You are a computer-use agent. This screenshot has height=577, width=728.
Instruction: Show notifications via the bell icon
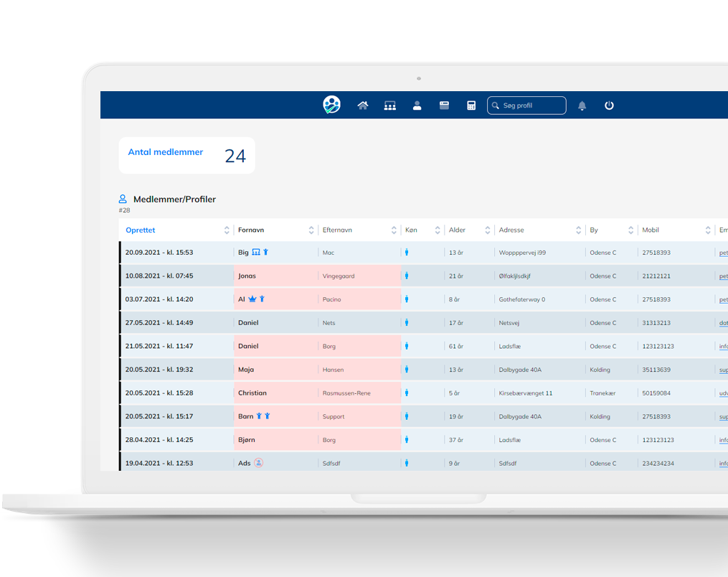click(x=582, y=105)
